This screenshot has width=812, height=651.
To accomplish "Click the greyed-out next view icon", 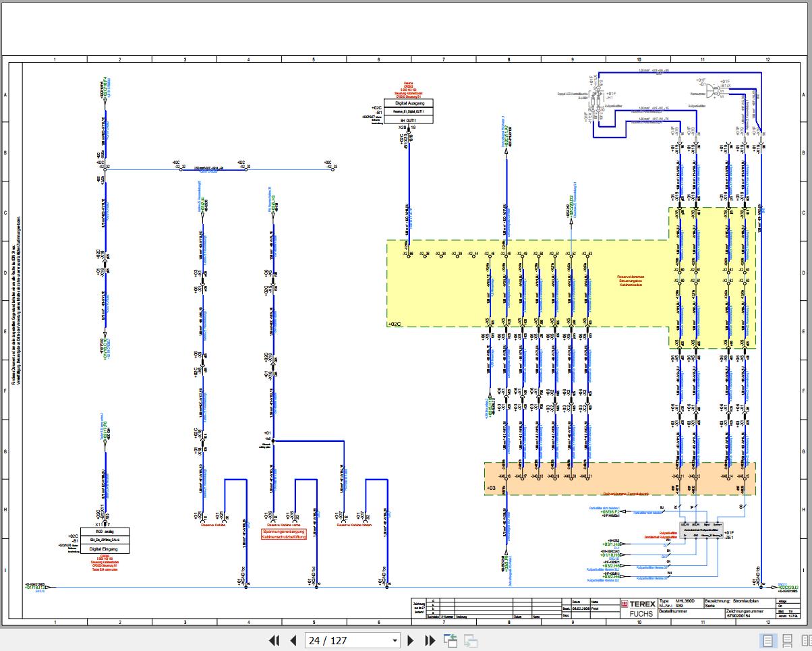I will [x=470, y=640].
